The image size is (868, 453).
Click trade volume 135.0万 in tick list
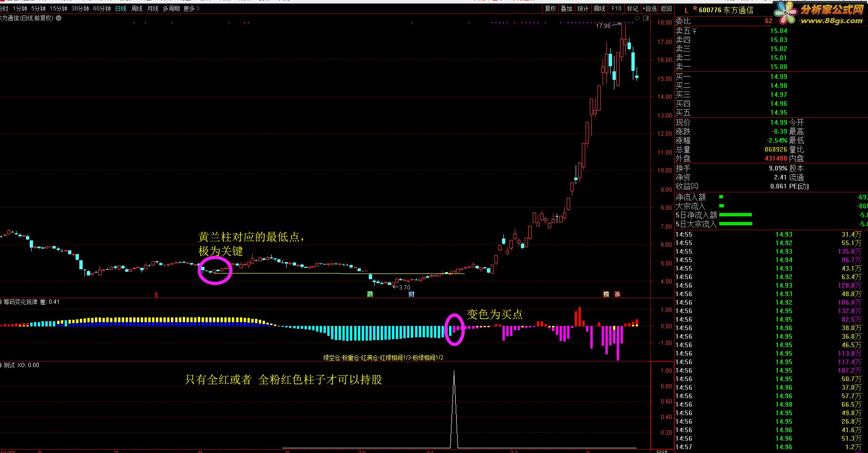pyautogui.click(x=850, y=251)
